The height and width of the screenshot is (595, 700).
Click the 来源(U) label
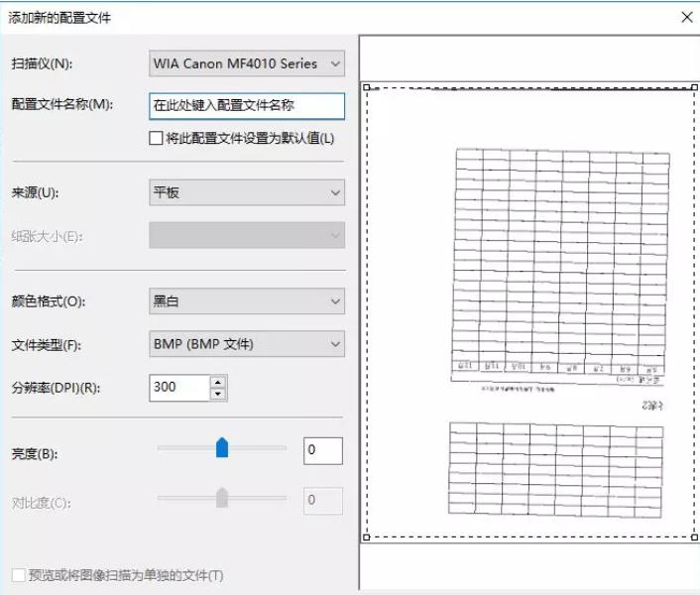coord(35,192)
